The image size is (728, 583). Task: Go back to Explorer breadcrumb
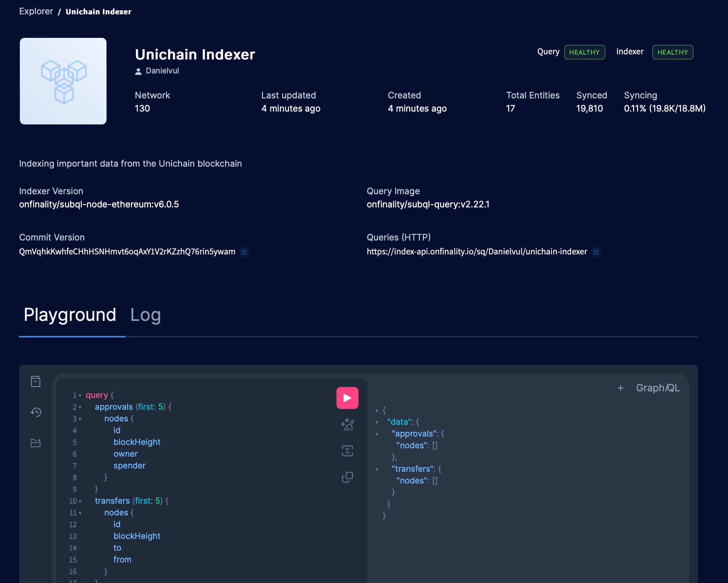point(36,11)
